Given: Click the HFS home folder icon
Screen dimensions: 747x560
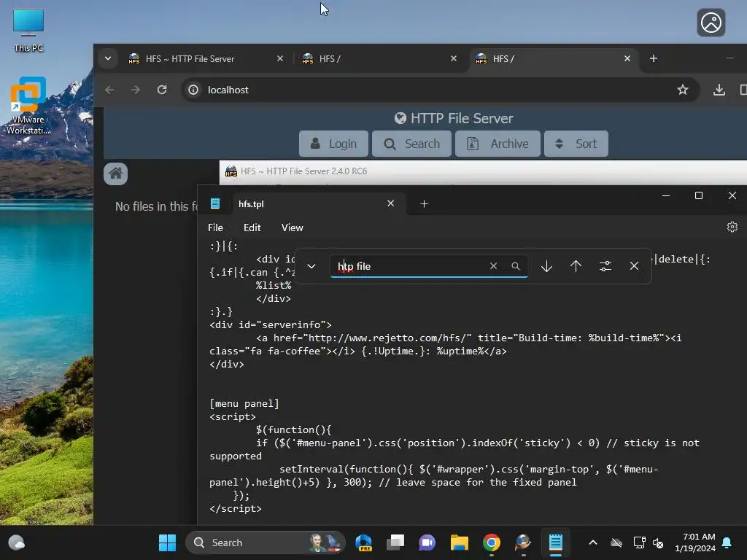Looking at the screenshot, I should coord(116,174).
